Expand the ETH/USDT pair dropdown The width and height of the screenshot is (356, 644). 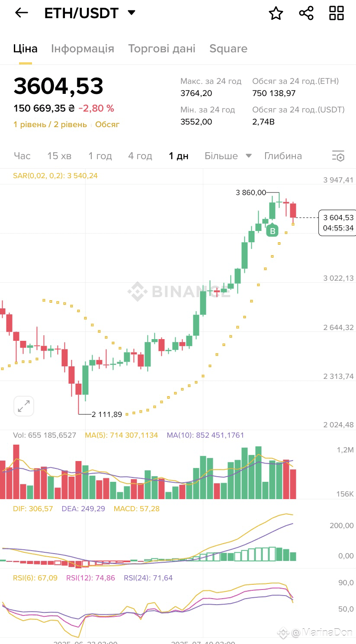(131, 13)
